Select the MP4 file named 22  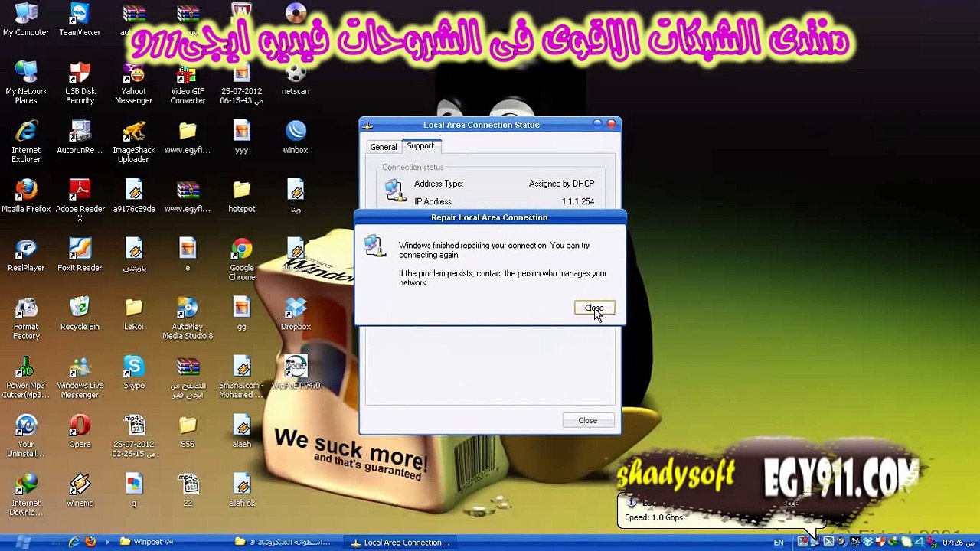pyautogui.click(x=188, y=491)
